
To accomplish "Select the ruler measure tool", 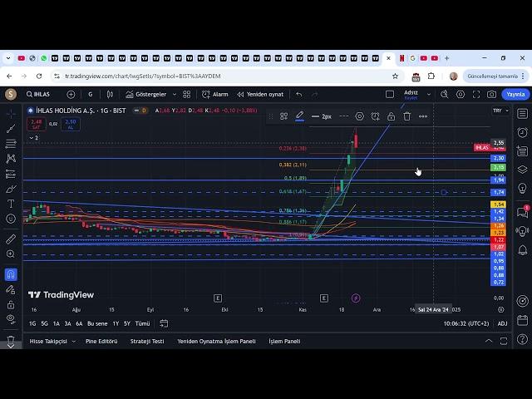I will pos(11,239).
